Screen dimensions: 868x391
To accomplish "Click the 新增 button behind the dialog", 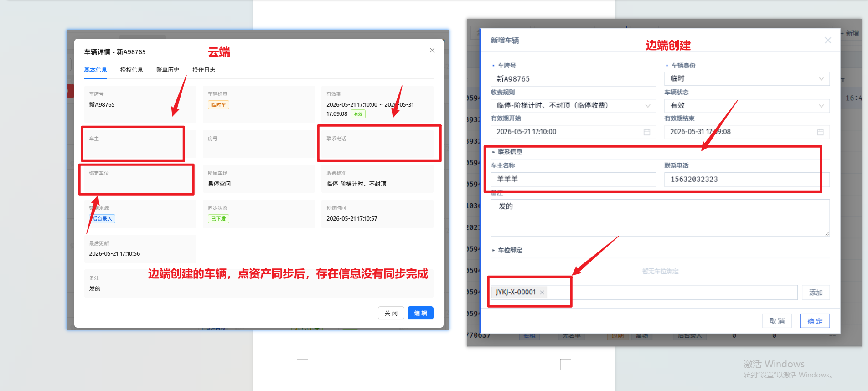I will point(850,33).
